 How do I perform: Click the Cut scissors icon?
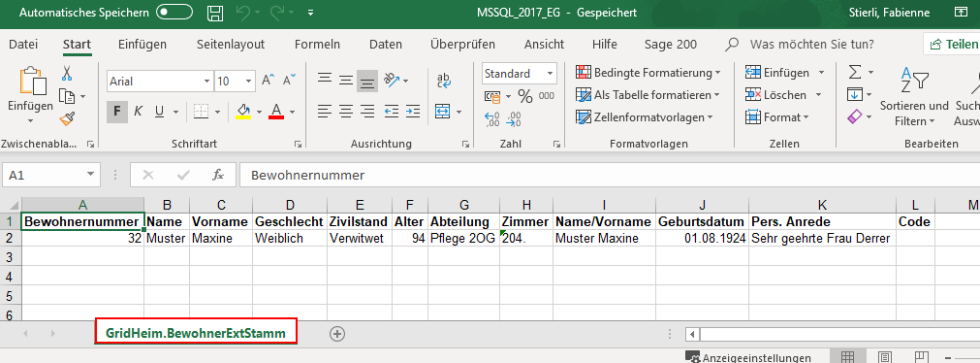(67, 73)
